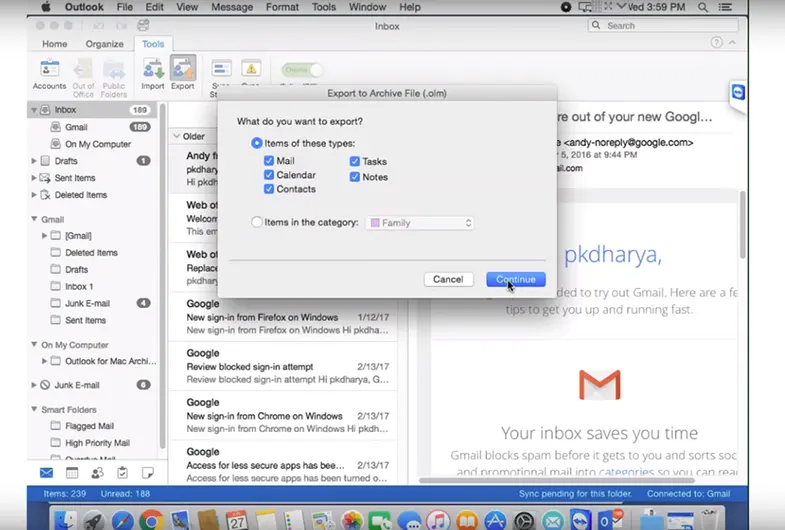The image size is (785, 530).
Task: Click the Search field in title bar
Action: click(663, 26)
